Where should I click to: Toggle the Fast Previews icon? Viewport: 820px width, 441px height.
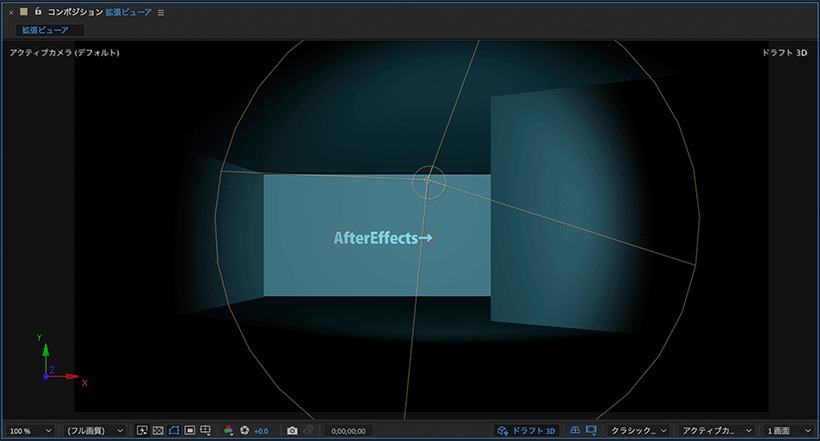142,430
